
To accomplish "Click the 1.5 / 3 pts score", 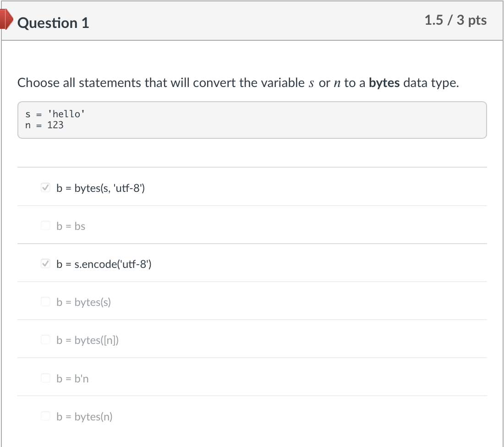I will [x=455, y=20].
